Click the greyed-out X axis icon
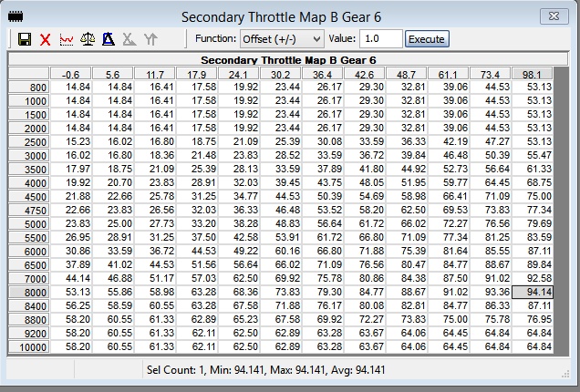Image resolution: width=580 pixels, height=392 pixels. point(130,40)
